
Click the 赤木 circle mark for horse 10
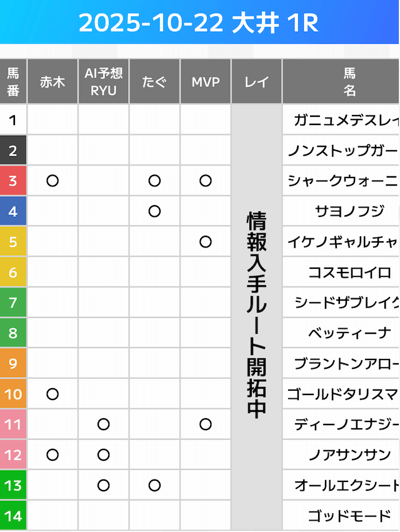[52, 394]
